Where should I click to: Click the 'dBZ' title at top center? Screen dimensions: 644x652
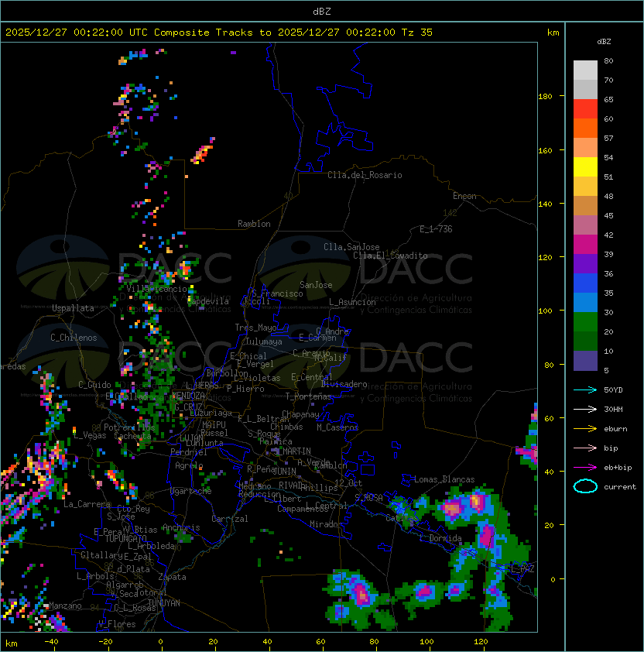click(x=322, y=12)
